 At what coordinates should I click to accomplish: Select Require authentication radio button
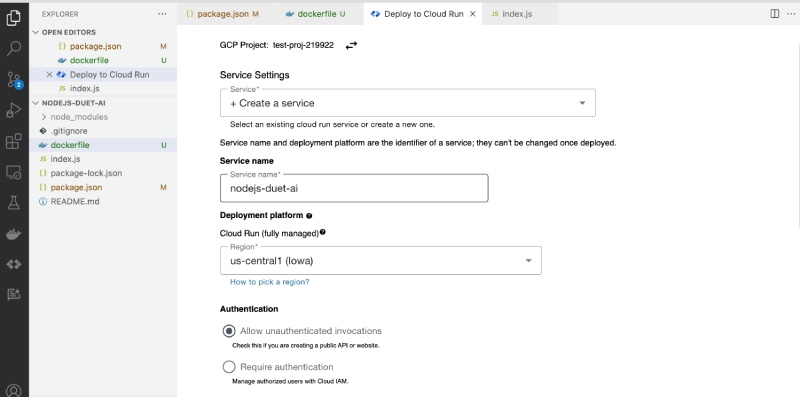point(229,367)
